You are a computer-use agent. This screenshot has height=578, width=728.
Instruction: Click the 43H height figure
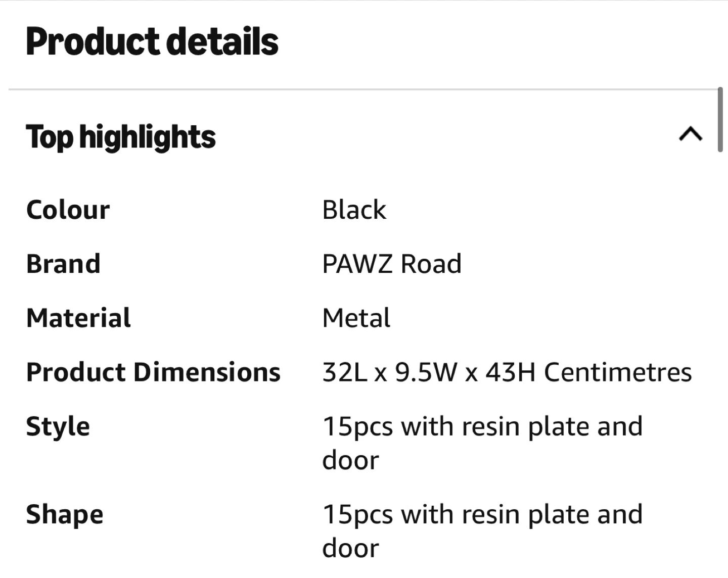[510, 372]
